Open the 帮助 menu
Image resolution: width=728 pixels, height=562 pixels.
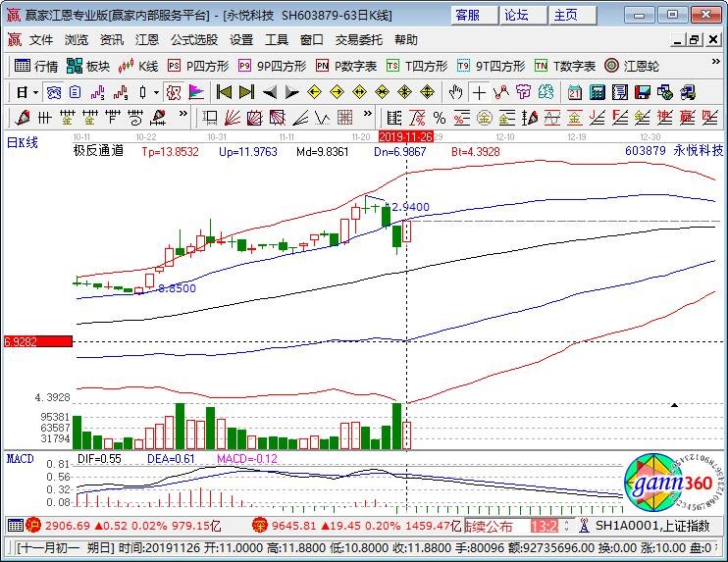(x=406, y=40)
